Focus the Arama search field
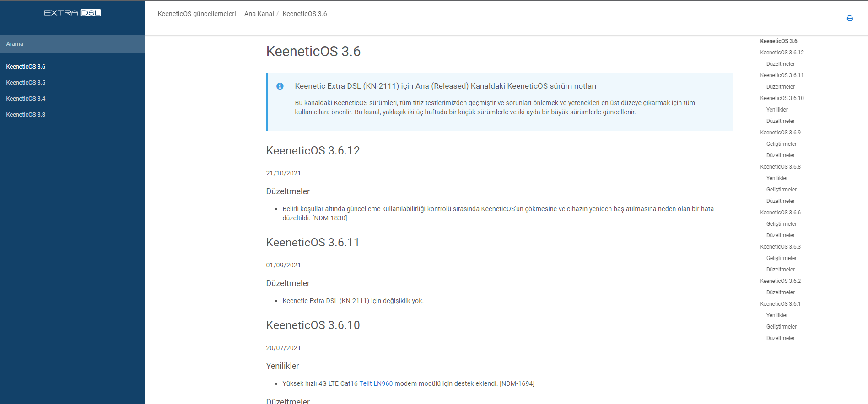Screen dimensions: 868x404 [72, 44]
